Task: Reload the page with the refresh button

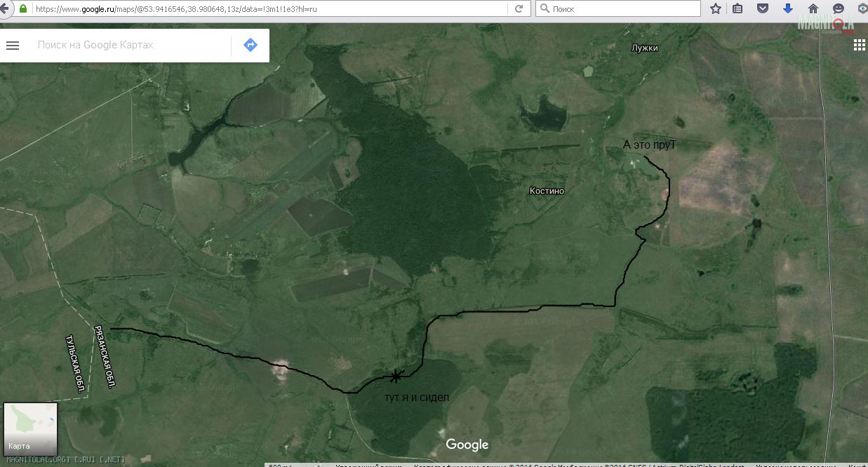Action: pos(519,9)
